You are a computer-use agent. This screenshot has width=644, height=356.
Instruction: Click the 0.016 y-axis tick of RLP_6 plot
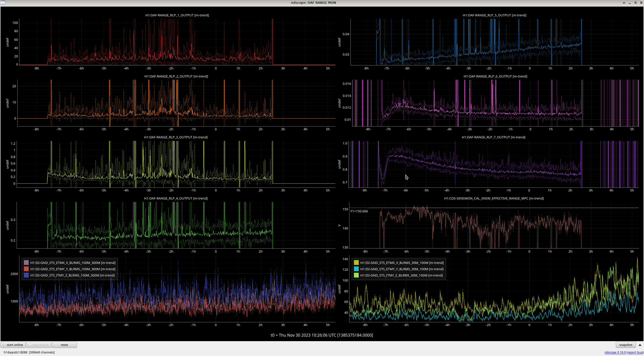point(347,84)
